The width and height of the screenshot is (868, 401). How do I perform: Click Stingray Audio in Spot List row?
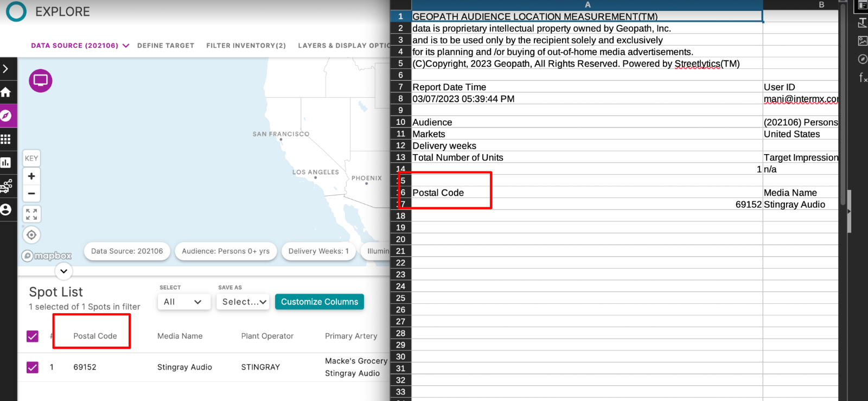pos(184,367)
